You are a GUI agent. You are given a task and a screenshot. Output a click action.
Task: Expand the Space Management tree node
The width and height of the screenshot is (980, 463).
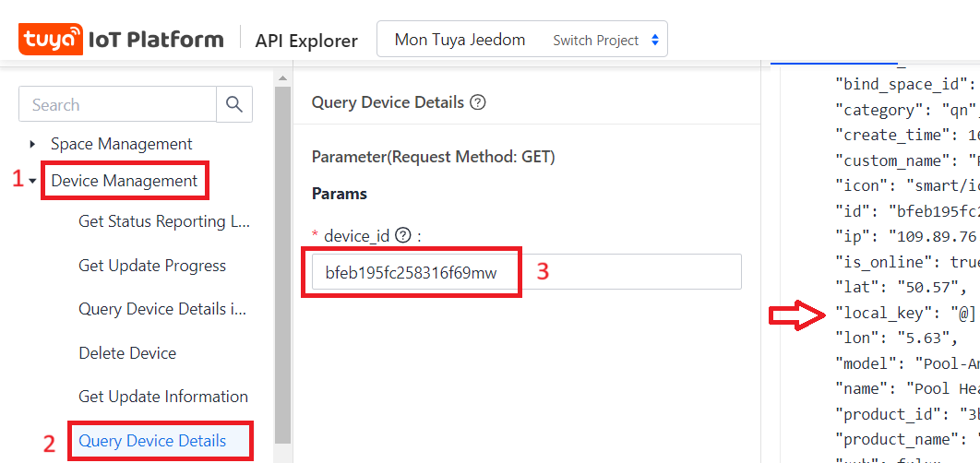(x=33, y=144)
